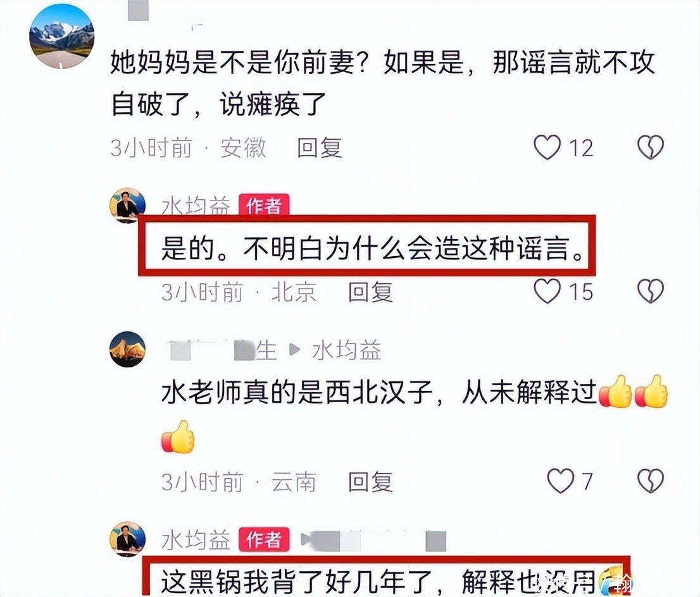Like the Yunnan comment with 7 likes
Viewport: 700px width, 597px height.
(561, 481)
